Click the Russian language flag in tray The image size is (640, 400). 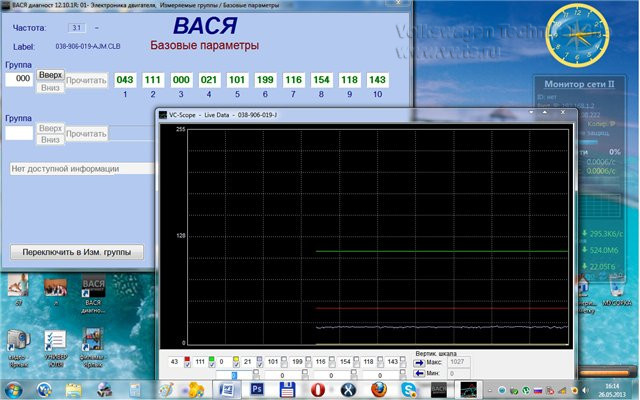(538, 391)
